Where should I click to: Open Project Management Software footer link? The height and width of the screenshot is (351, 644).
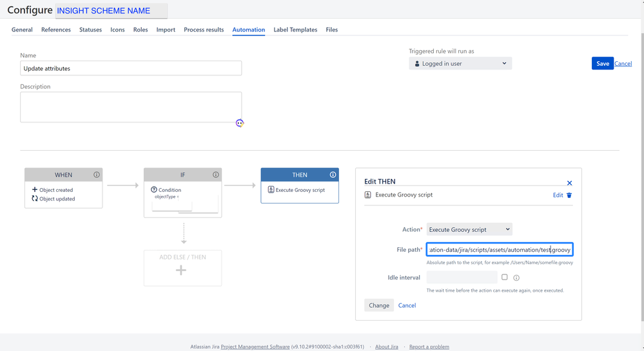tap(255, 346)
